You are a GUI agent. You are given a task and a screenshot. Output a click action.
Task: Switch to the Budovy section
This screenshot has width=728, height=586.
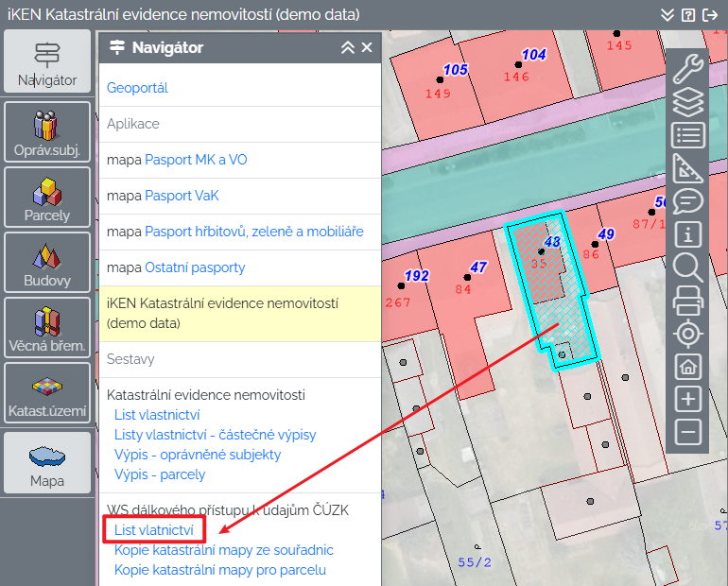point(47,263)
